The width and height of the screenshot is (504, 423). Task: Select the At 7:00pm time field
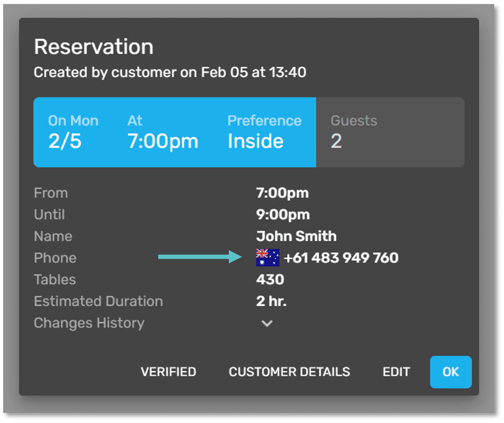[x=163, y=132]
